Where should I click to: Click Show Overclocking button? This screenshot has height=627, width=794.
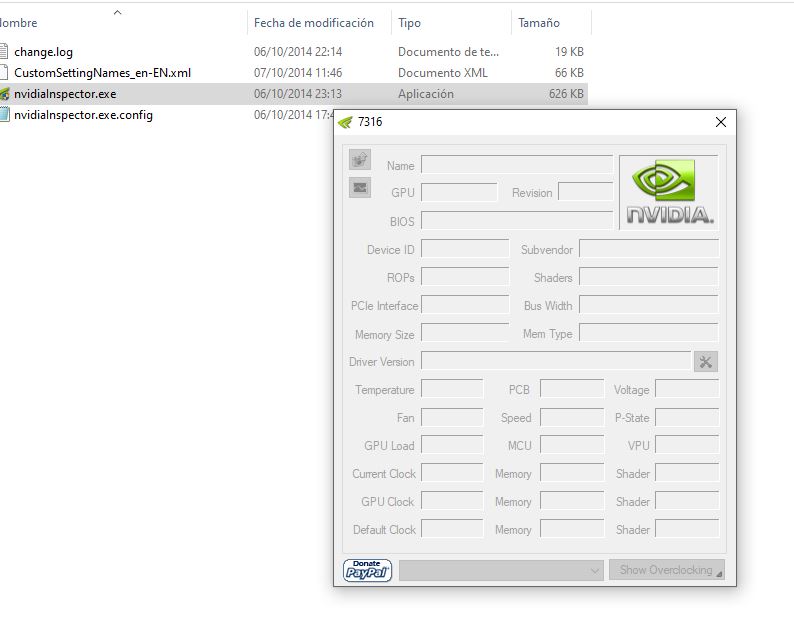(x=667, y=570)
